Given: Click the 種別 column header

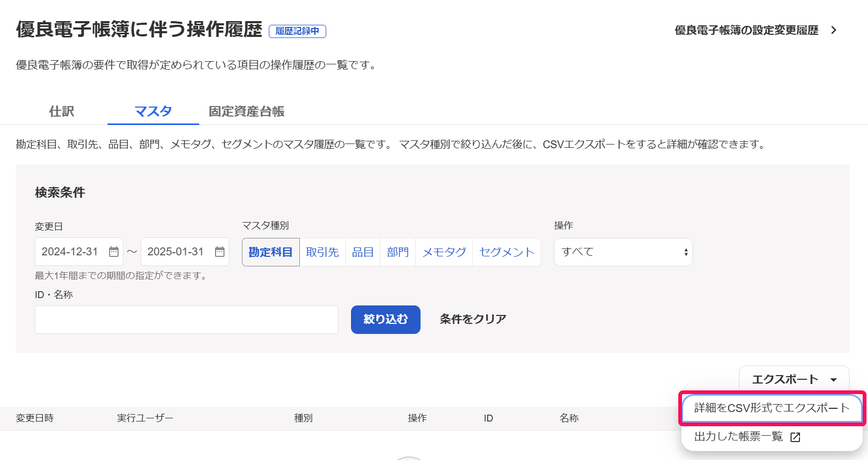Looking at the screenshot, I should pyautogui.click(x=304, y=418).
